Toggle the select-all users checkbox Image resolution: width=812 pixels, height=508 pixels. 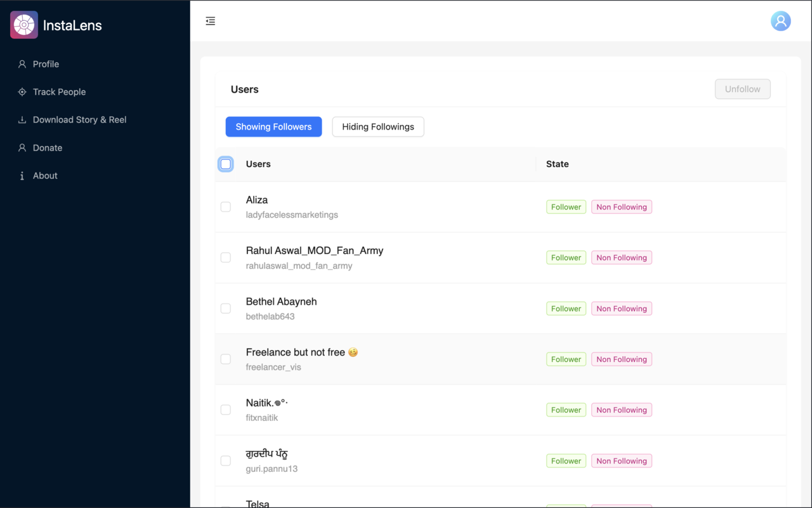click(226, 164)
